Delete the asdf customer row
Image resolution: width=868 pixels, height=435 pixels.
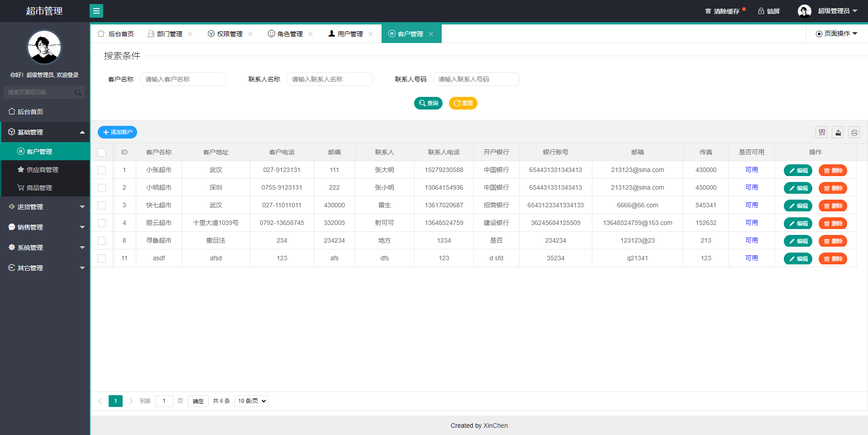[833, 259]
